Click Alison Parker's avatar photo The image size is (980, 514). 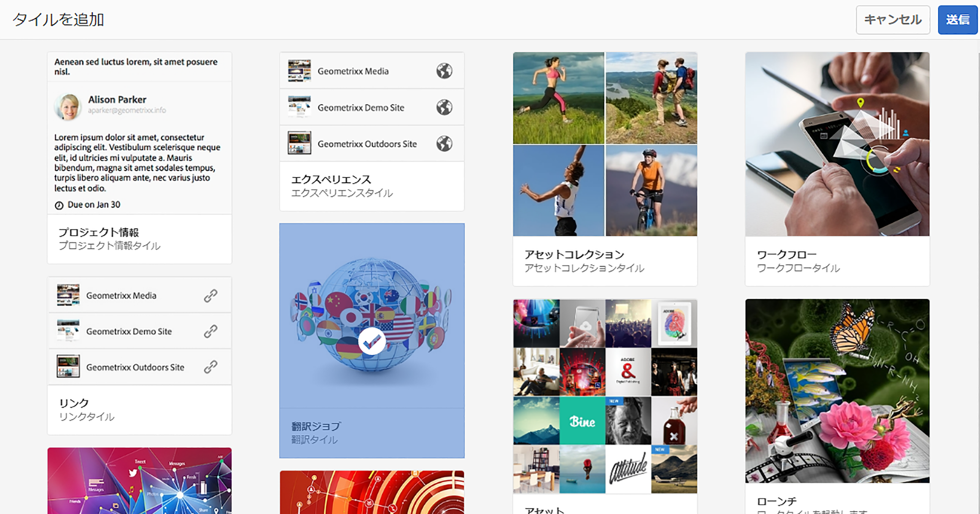(x=68, y=107)
